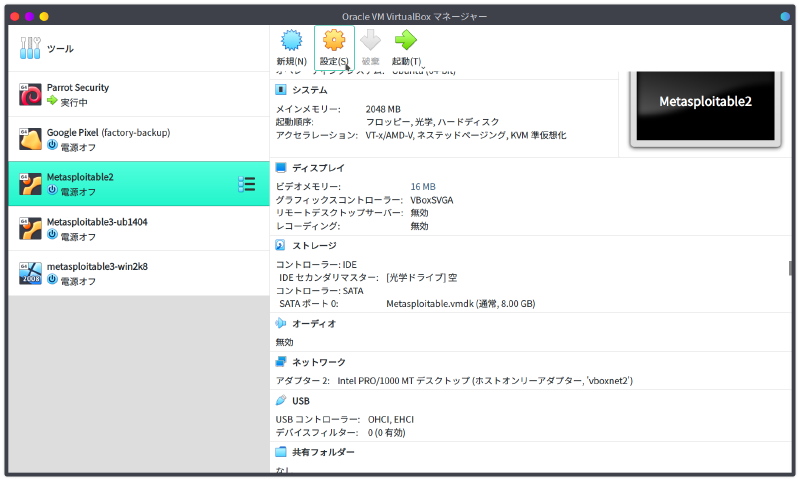
Task: Open 設定(S) settings from the toolbar
Action: point(334,41)
